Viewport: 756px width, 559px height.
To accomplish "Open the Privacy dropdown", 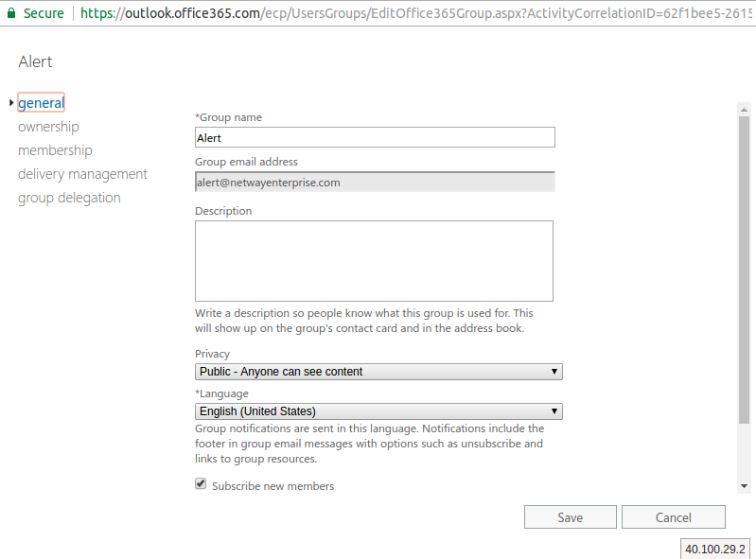I will tap(378, 372).
